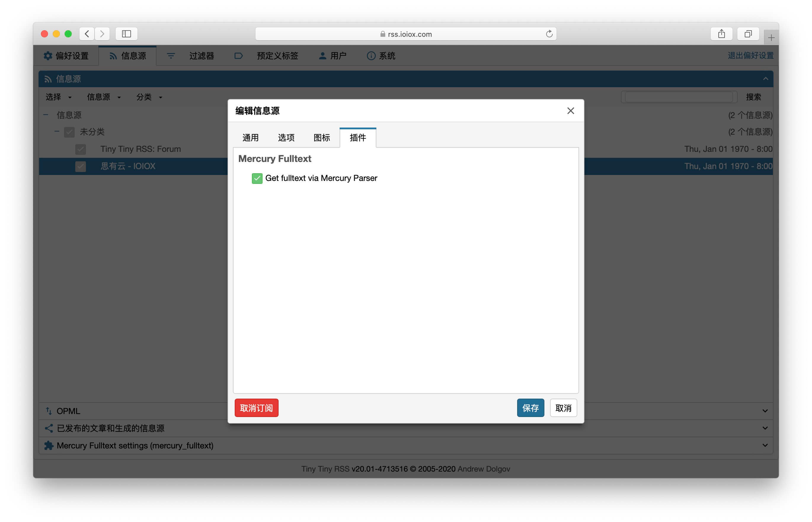812x522 pixels.
Task: Uncheck Get fulltext via Mercury Parser
Action: click(257, 178)
